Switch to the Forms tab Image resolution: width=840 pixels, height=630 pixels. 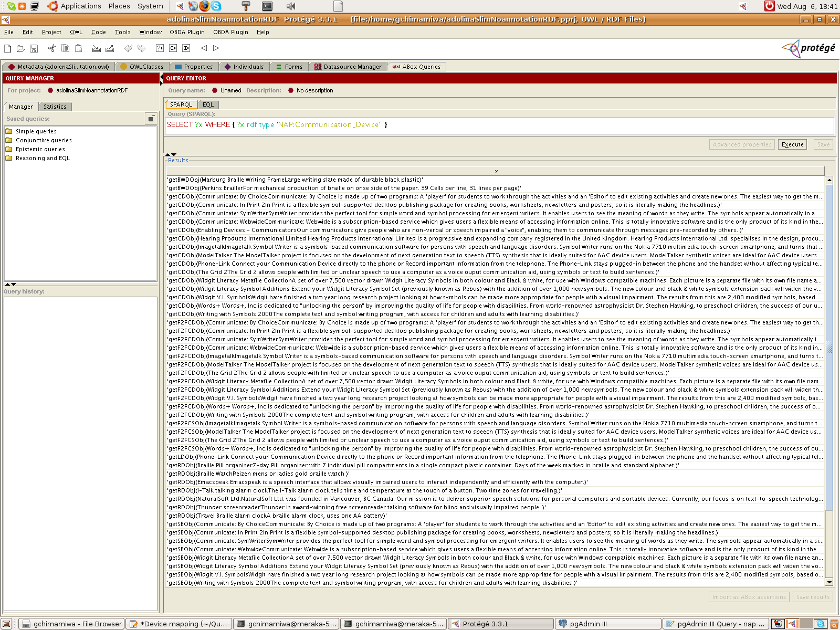point(290,67)
